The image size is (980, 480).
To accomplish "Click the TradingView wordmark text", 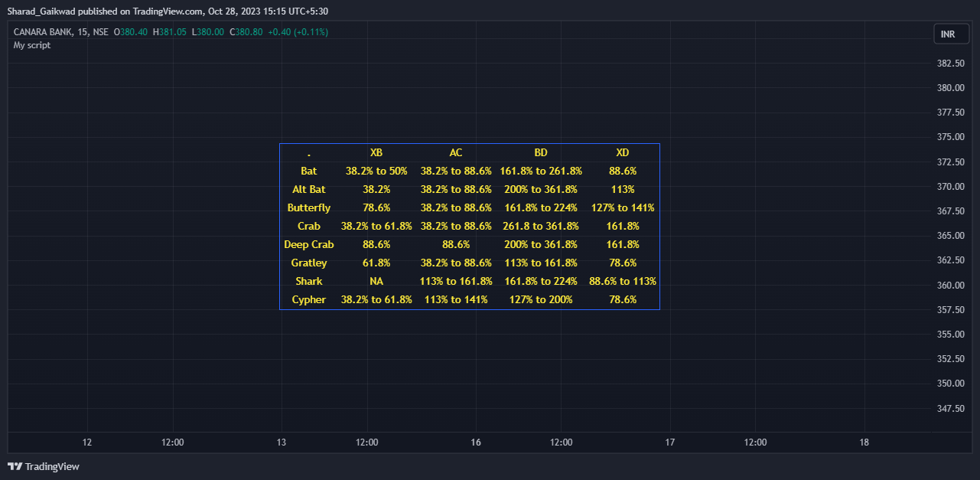I will coord(52,466).
